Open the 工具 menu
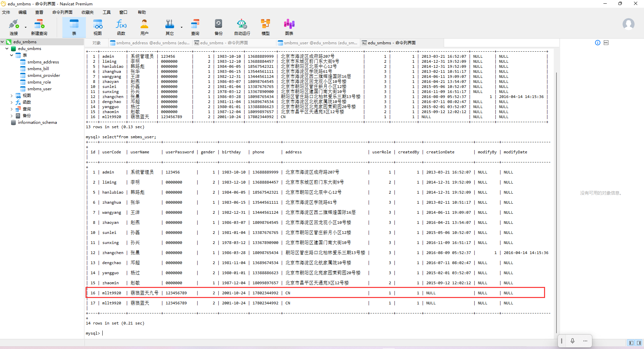The width and height of the screenshot is (644, 349). (107, 12)
